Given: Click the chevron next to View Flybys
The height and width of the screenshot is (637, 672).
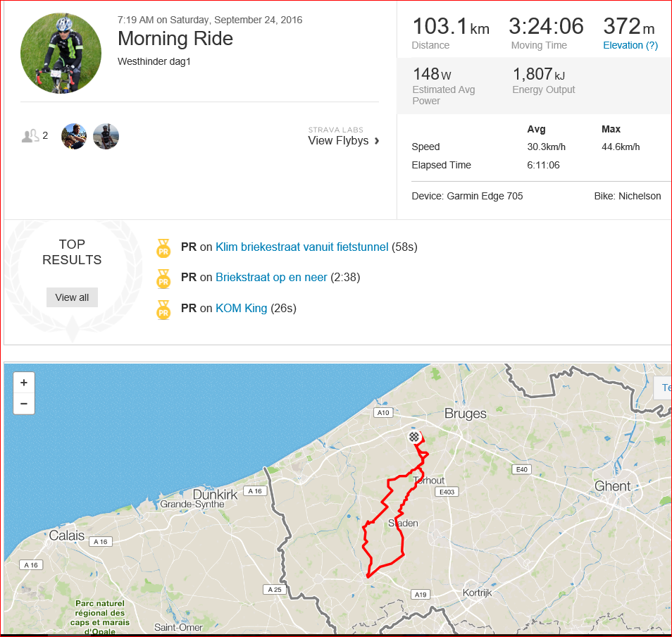Looking at the screenshot, I should click(x=377, y=141).
